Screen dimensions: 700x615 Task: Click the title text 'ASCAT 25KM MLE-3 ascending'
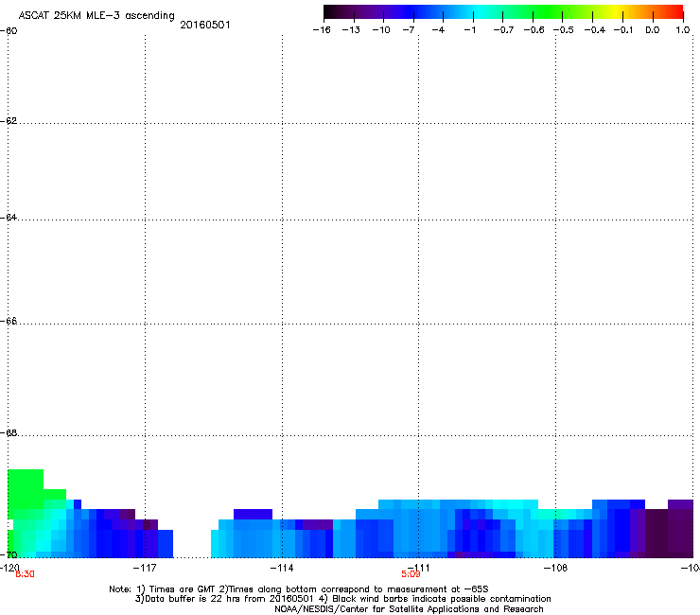click(96, 16)
